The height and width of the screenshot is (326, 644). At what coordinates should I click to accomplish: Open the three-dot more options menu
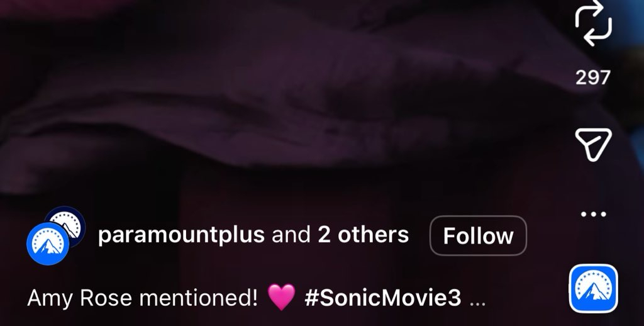point(594,214)
